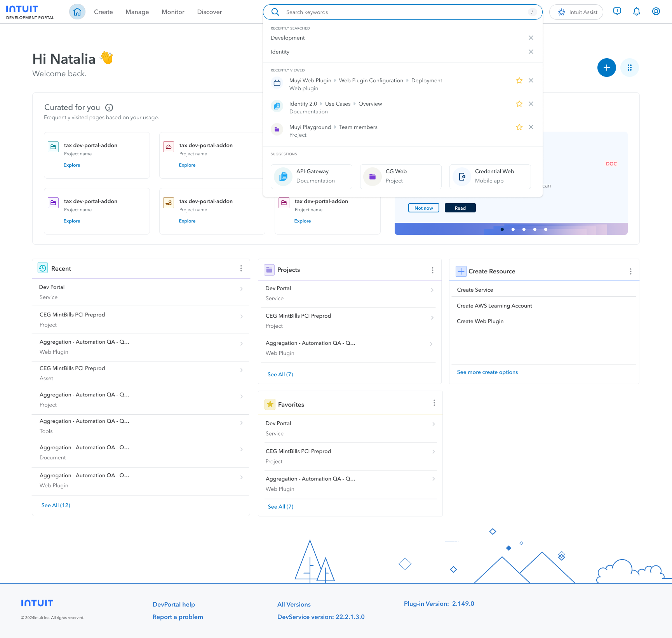Toggle favorite star for Muyi Playground
The width and height of the screenshot is (672, 638).
pos(519,127)
